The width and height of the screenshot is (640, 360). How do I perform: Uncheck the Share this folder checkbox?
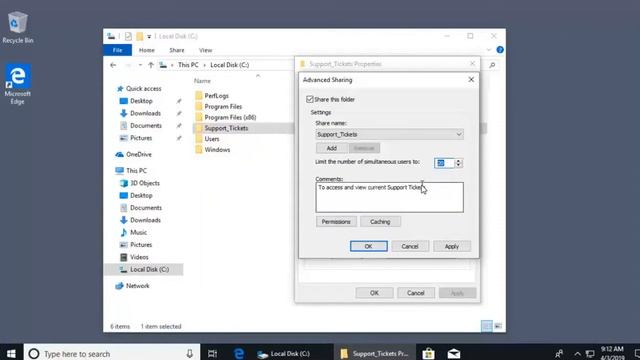coord(310,99)
